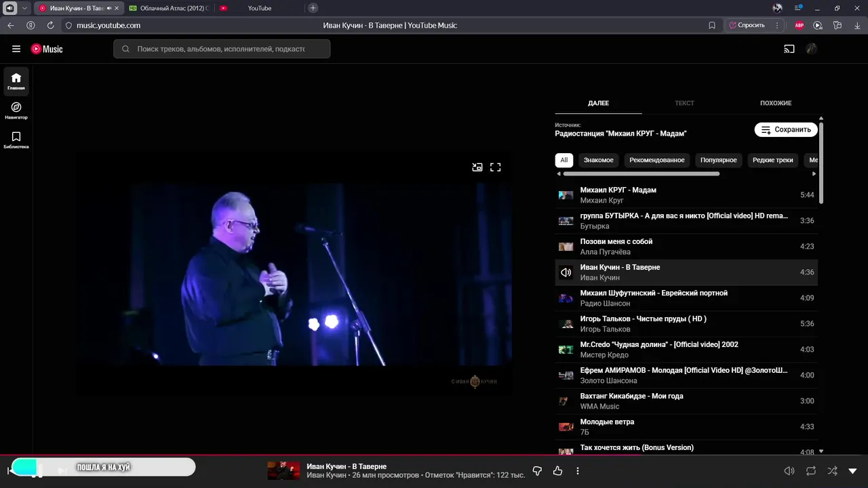Screen dimensions: 868x488
Task: Go to Главная in the sidebar
Action: pyautogui.click(x=16, y=81)
